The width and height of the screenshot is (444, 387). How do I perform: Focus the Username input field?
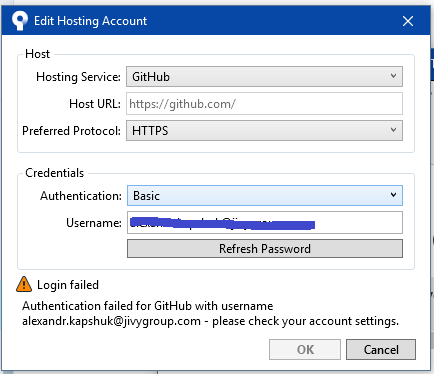265,222
